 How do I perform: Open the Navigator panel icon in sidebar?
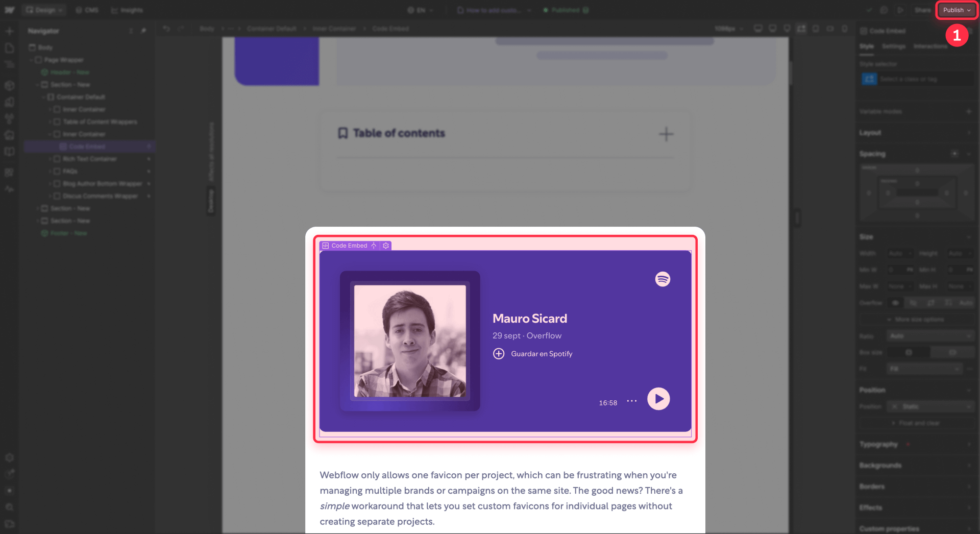(x=9, y=64)
